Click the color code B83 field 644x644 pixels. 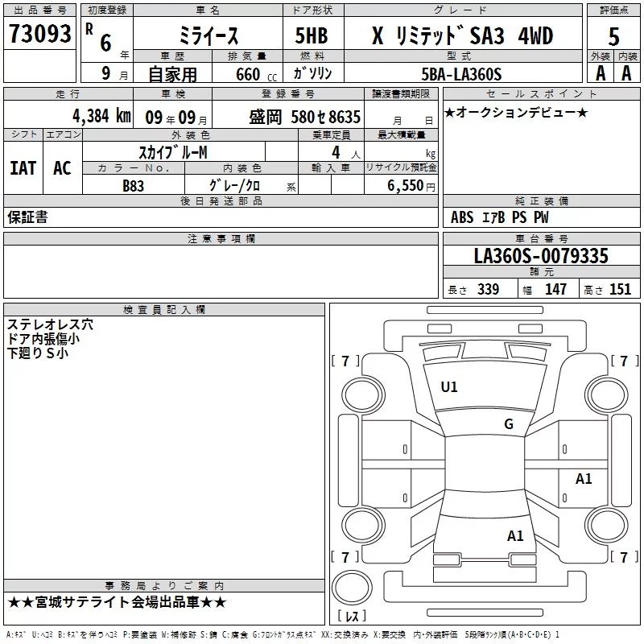pos(133,184)
